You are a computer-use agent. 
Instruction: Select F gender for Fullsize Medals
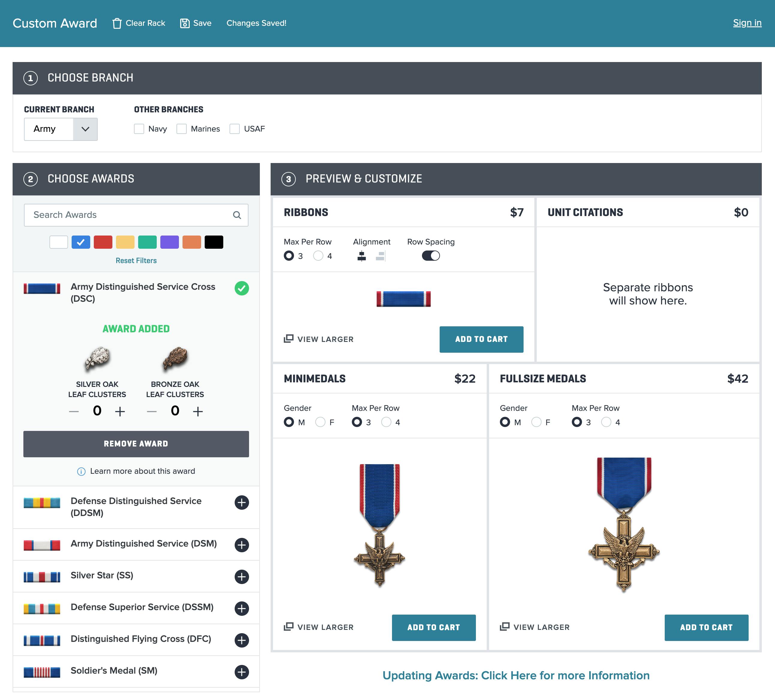click(536, 422)
